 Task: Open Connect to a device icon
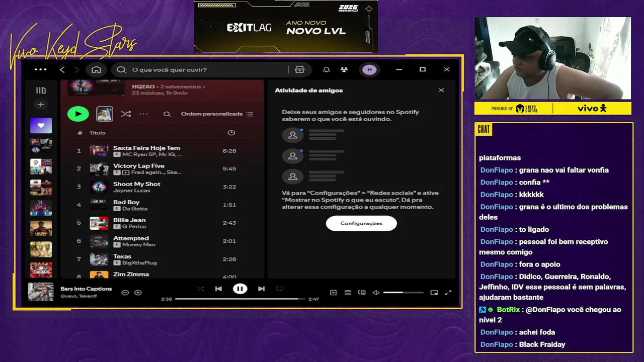tap(362, 293)
